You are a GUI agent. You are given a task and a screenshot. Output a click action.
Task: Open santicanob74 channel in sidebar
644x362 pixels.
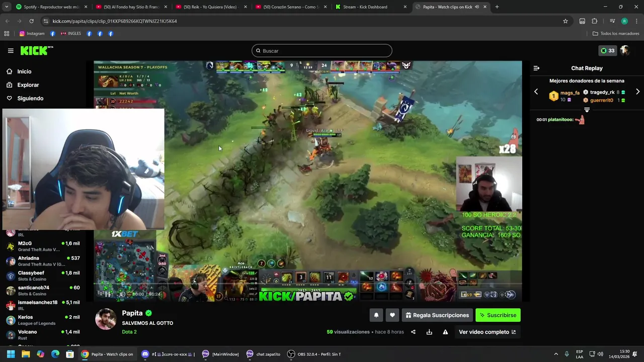[43, 290]
